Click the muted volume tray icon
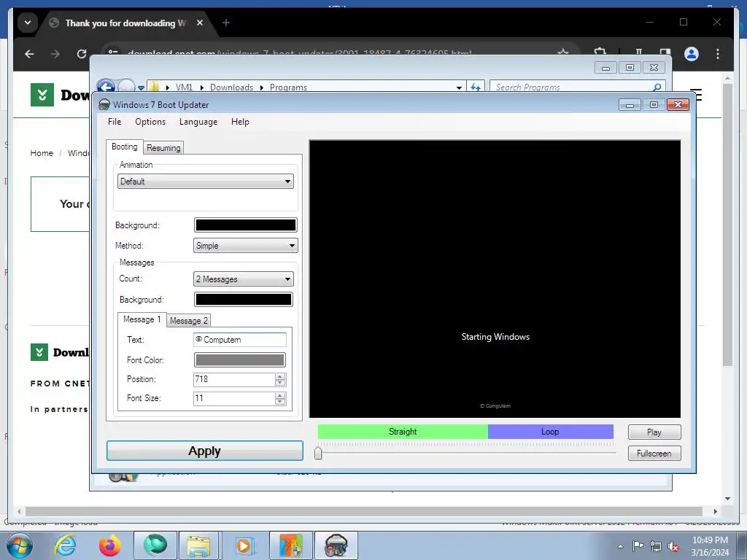The image size is (747, 560). (x=673, y=546)
